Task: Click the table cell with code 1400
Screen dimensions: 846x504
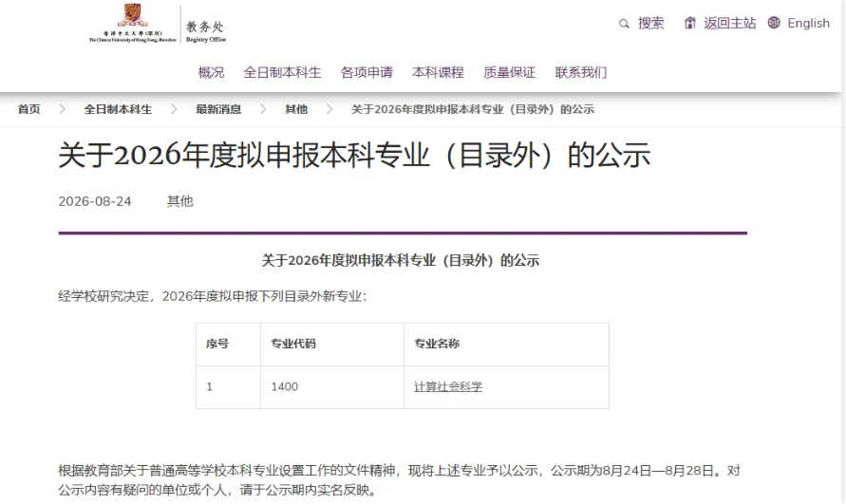Action: pyautogui.click(x=331, y=387)
